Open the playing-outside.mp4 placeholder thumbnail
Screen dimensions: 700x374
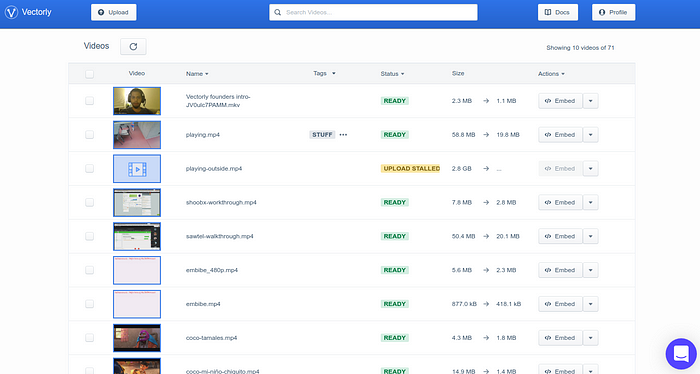[x=137, y=169]
